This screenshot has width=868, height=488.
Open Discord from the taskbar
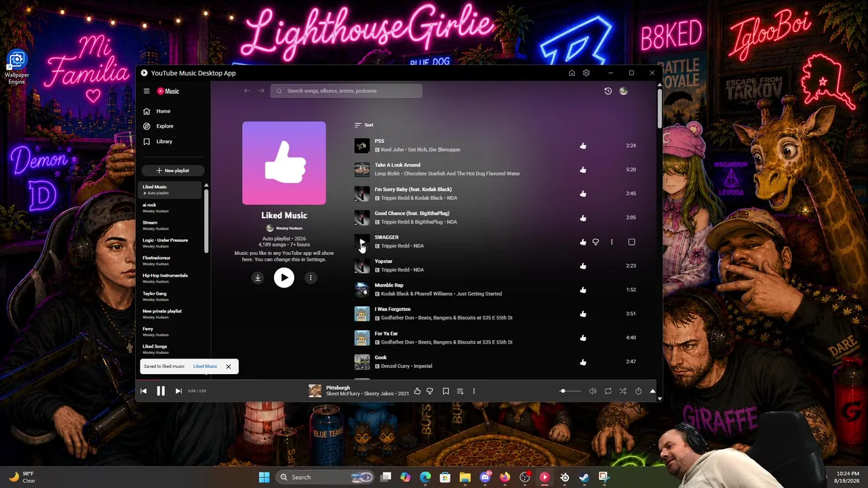pos(485,477)
